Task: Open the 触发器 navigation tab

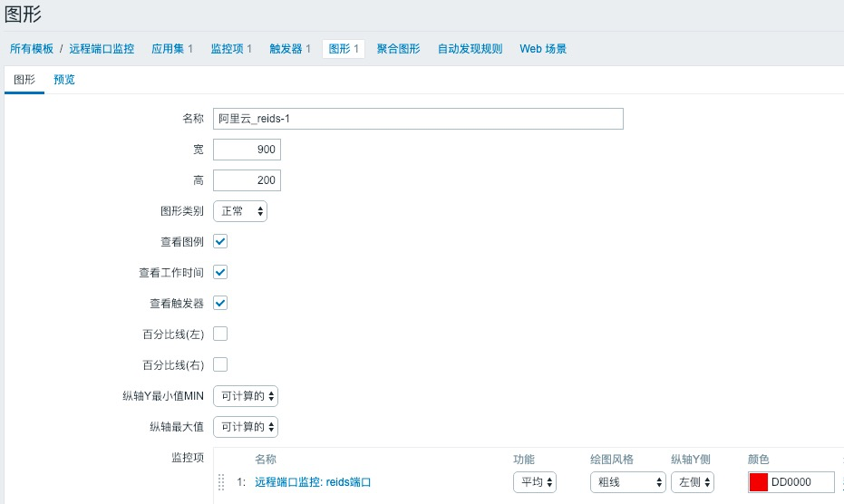Action: coord(289,48)
